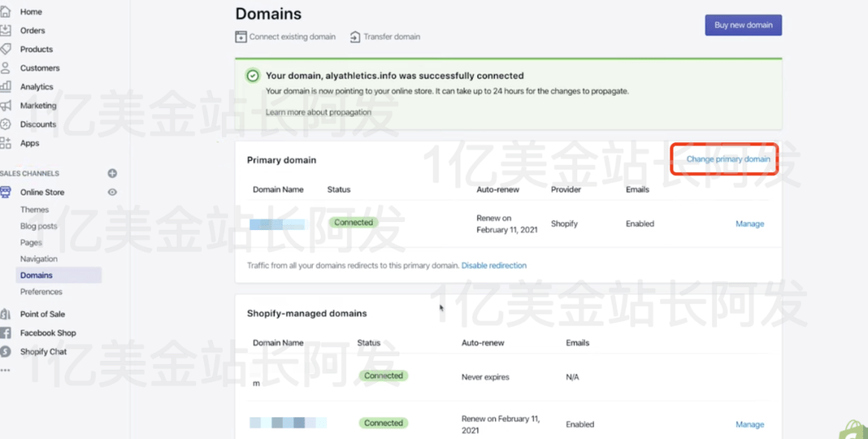Click the Products tag icon
Viewport: 868px width, 439px height.
[x=5, y=49]
